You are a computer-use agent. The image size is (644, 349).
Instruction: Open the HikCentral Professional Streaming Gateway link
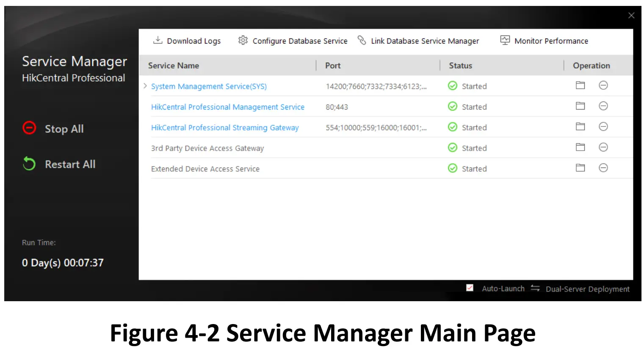point(225,127)
